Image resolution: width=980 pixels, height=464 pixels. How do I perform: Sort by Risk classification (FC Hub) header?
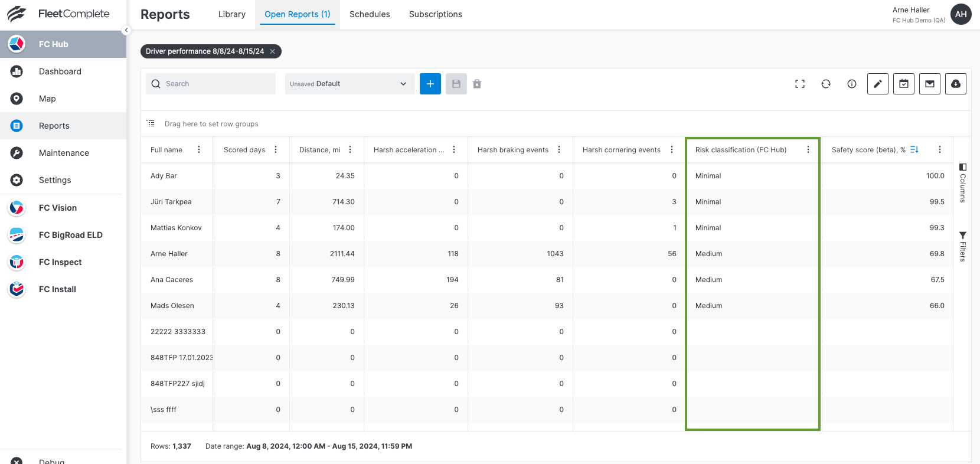pos(741,150)
